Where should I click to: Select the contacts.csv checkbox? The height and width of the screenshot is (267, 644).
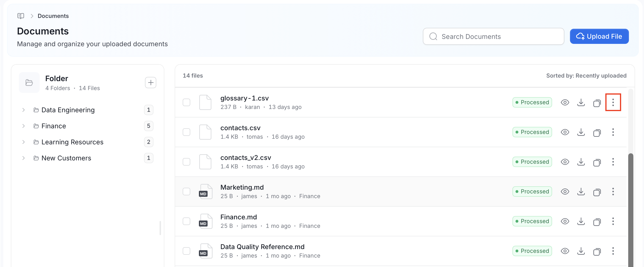tap(186, 132)
